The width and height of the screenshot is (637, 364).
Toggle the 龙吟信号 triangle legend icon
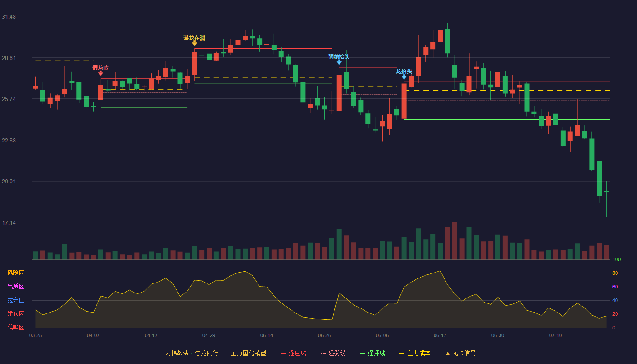(x=447, y=353)
